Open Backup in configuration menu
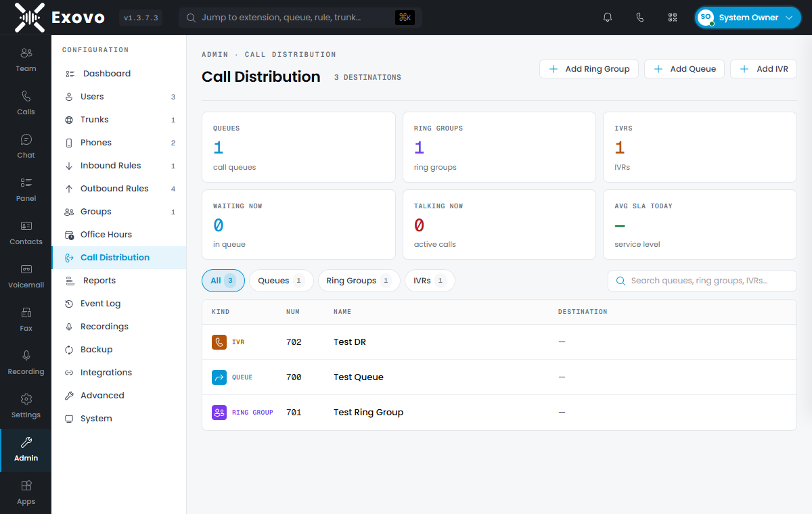Viewport: 812px width, 514px height. click(118, 350)
